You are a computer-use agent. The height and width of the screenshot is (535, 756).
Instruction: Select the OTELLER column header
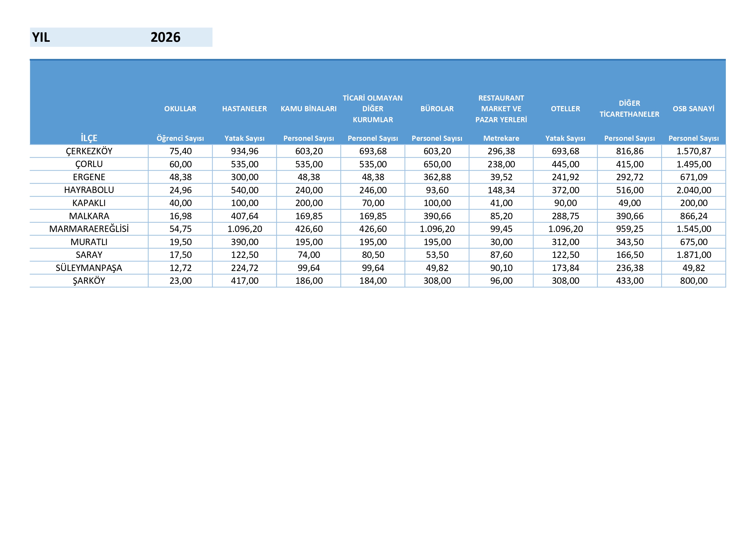click(565, 109)
